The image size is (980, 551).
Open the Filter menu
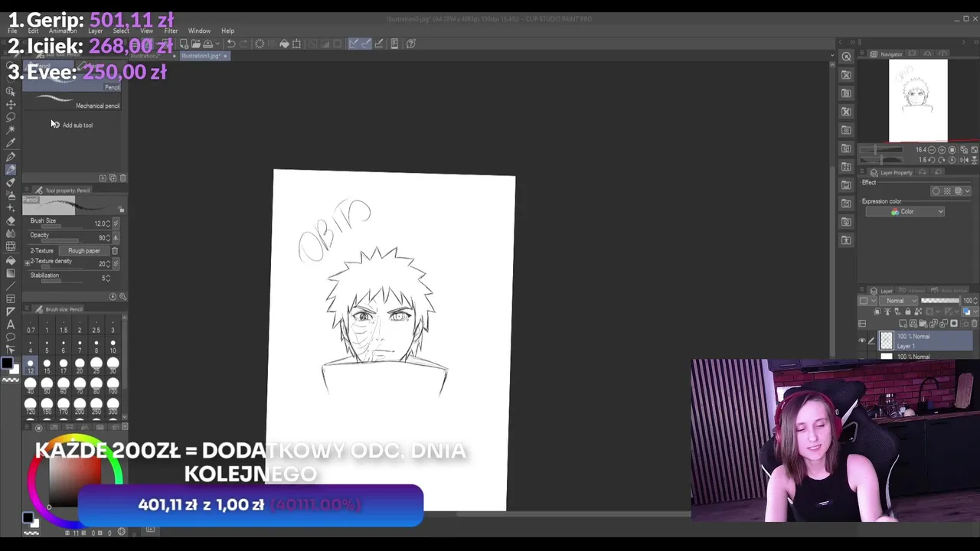point(170,31)
